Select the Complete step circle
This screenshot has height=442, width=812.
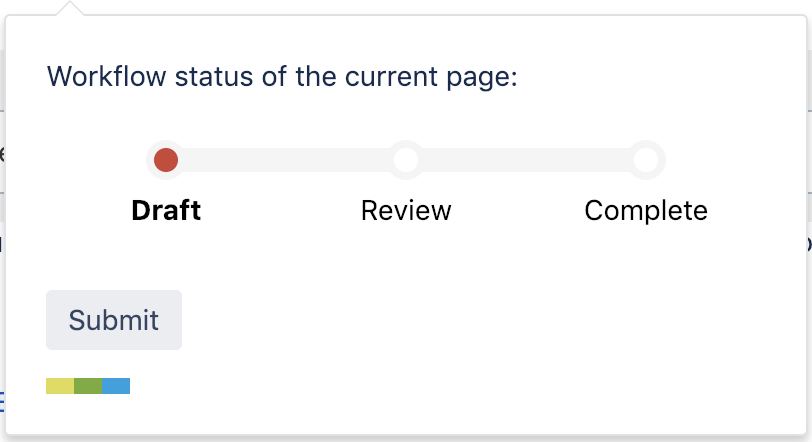pos(646,160)
